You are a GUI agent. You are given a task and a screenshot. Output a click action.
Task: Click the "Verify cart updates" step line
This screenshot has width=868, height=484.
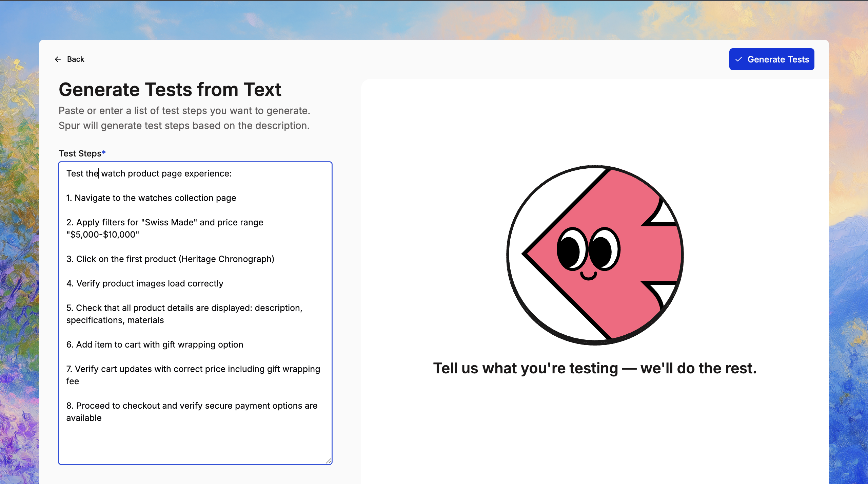[193, 369]
